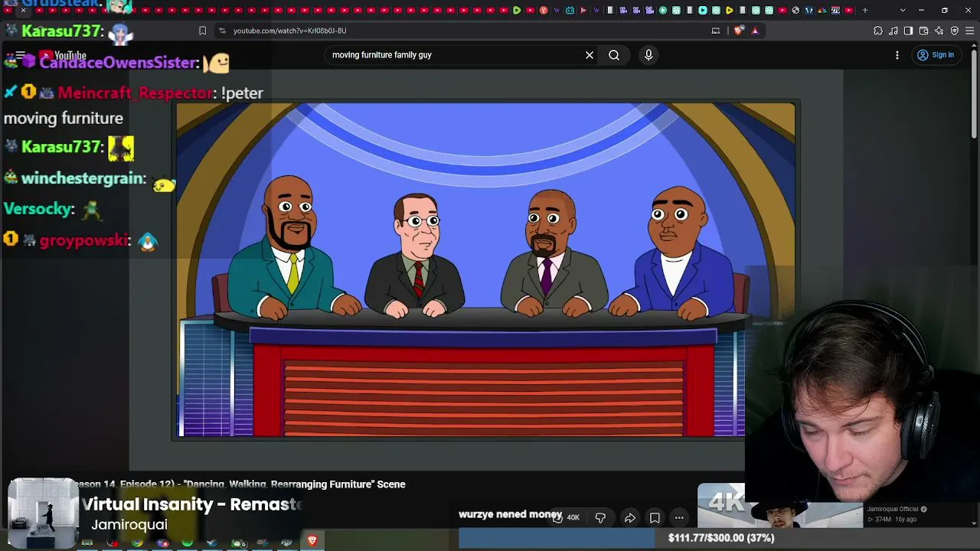Open more actions ellipsis under video

[x=679, y=517]
